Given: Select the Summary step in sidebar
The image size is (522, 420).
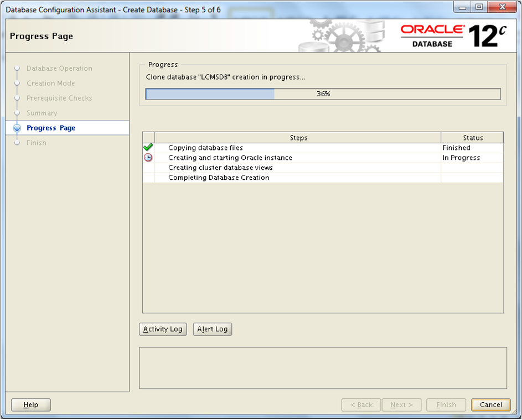Looking at the screenshot, I should [42, 113].
